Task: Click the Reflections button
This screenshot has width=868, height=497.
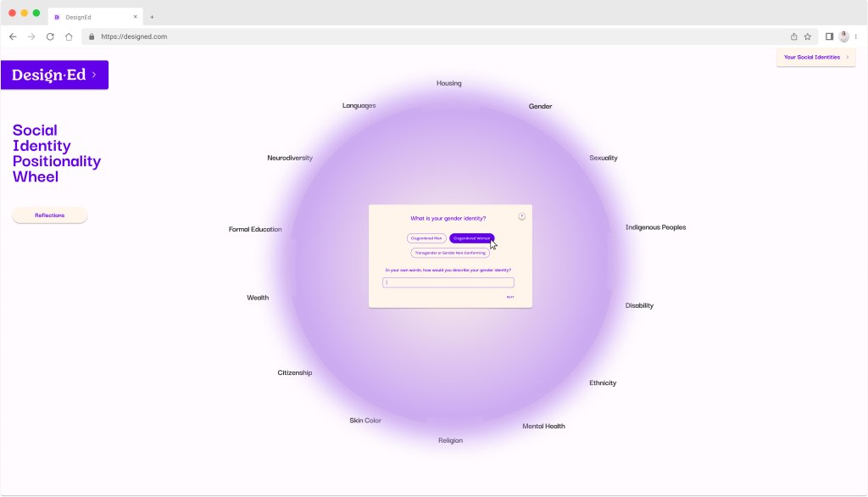Action: click(50, 215)
